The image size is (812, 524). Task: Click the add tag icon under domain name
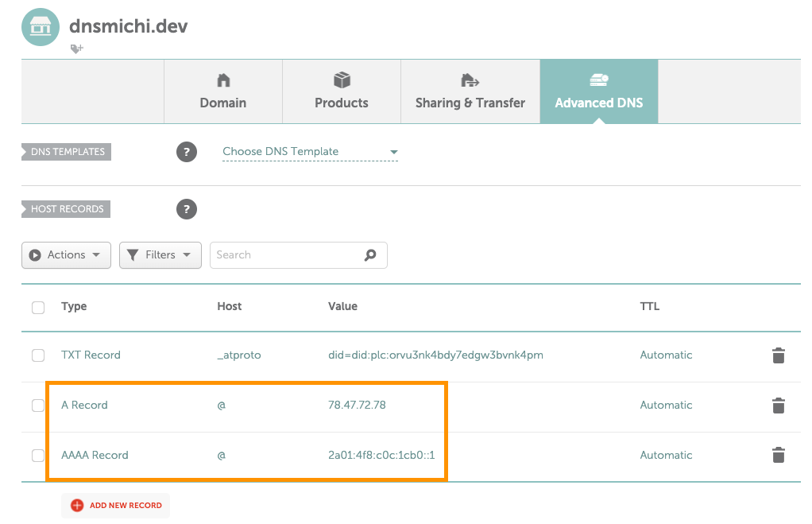pyautogui.click(x=76, y=49)
